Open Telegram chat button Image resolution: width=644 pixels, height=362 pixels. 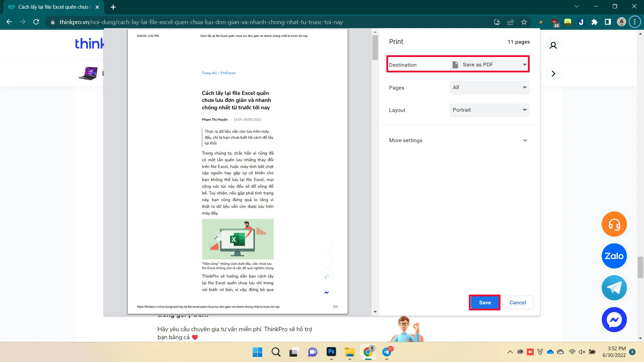tap(614, 288)
